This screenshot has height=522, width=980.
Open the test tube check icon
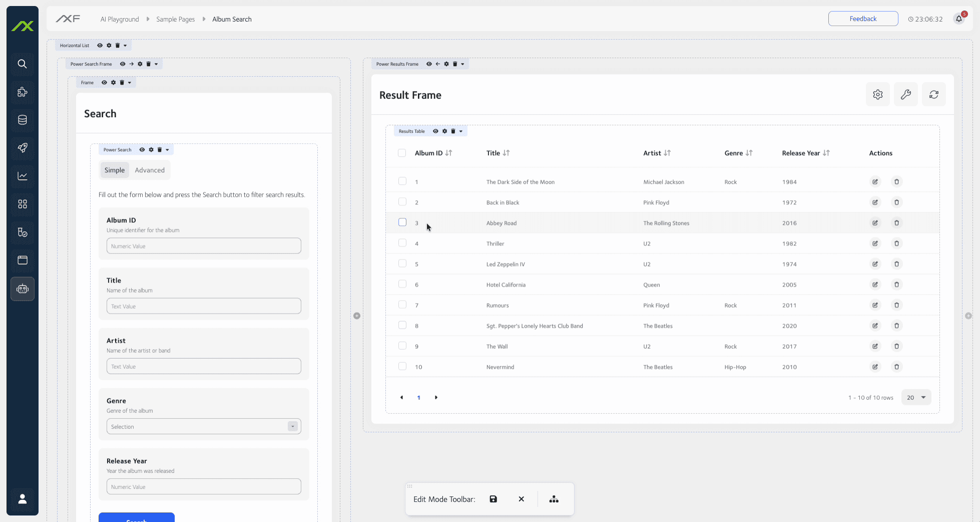tap(22, 232)
